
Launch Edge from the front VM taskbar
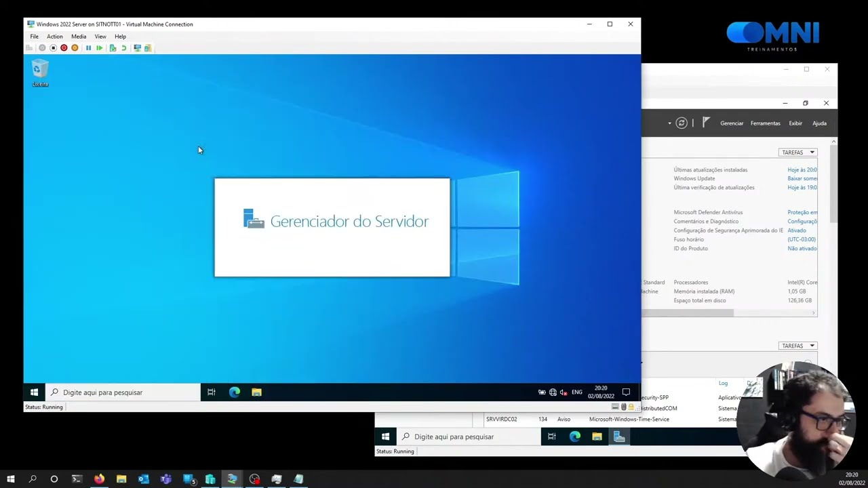[x=235, y=392]
